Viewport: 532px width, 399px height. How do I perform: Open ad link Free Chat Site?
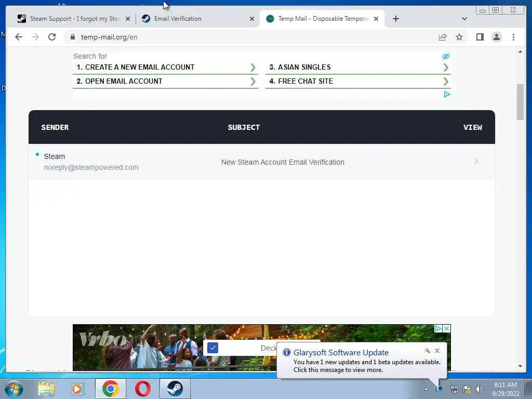pos(305,81)
